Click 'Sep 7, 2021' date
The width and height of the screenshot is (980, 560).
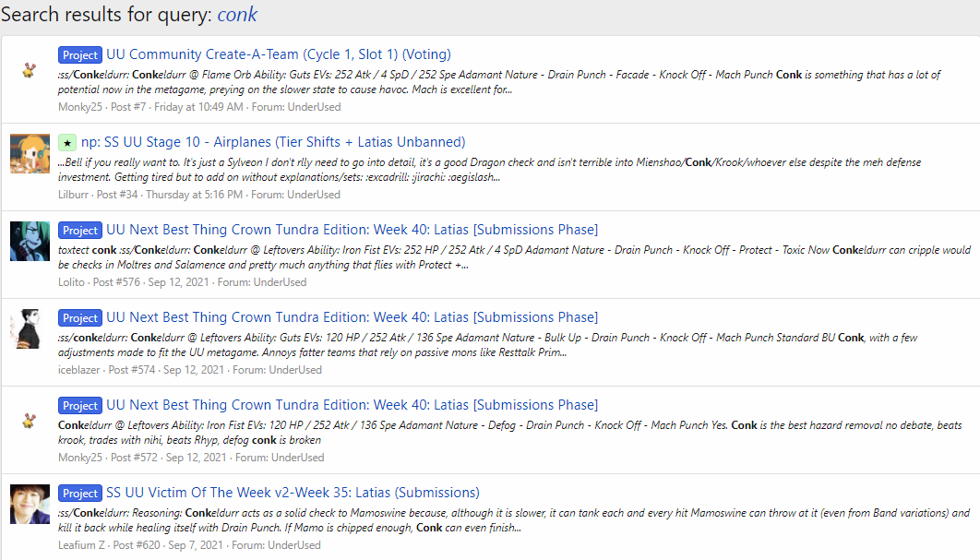(196, 545)
